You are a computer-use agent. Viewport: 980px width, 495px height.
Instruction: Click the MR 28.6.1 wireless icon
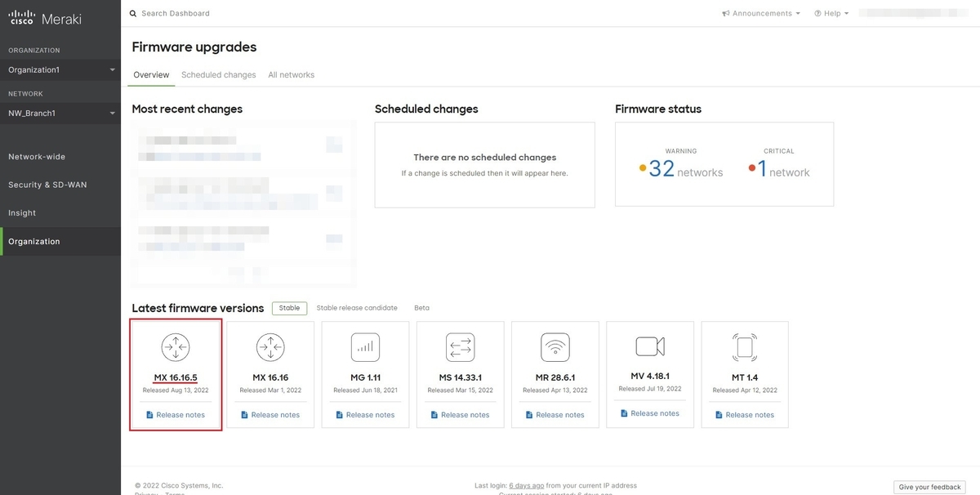555,347
